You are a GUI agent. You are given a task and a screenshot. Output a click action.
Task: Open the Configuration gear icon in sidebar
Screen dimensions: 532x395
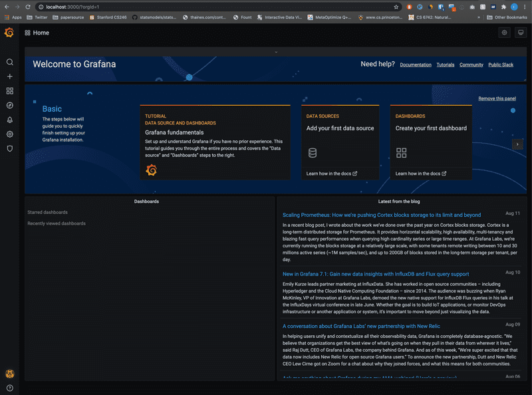point(10,134)
